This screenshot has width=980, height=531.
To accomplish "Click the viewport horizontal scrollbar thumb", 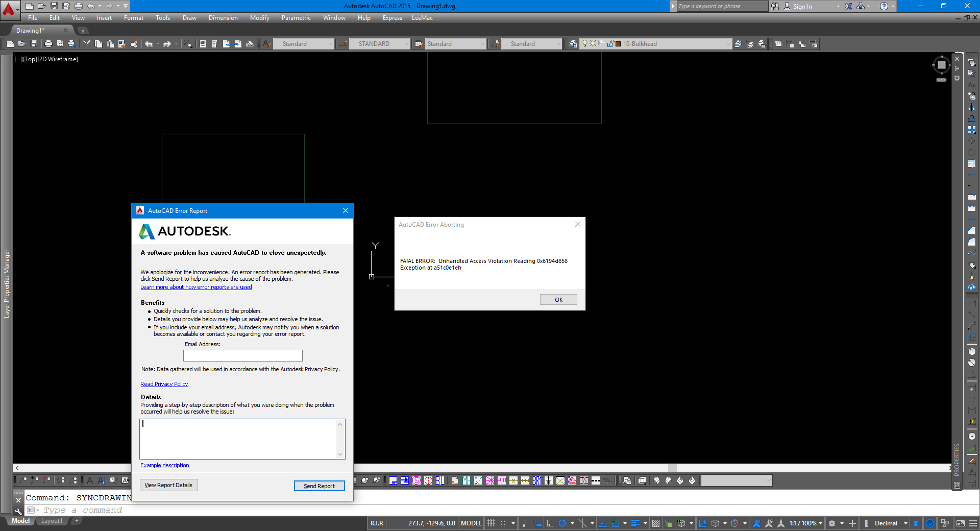I will pos(672,468).
